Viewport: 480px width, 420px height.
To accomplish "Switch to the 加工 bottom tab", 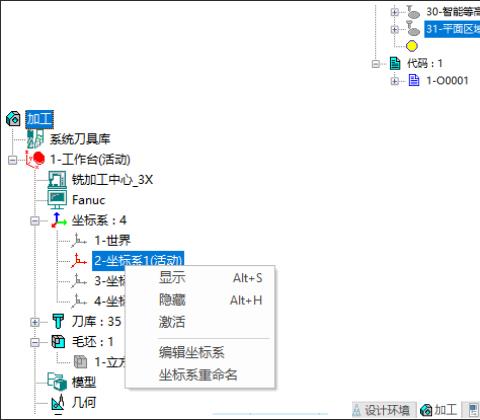I will (x=439, y=410).
